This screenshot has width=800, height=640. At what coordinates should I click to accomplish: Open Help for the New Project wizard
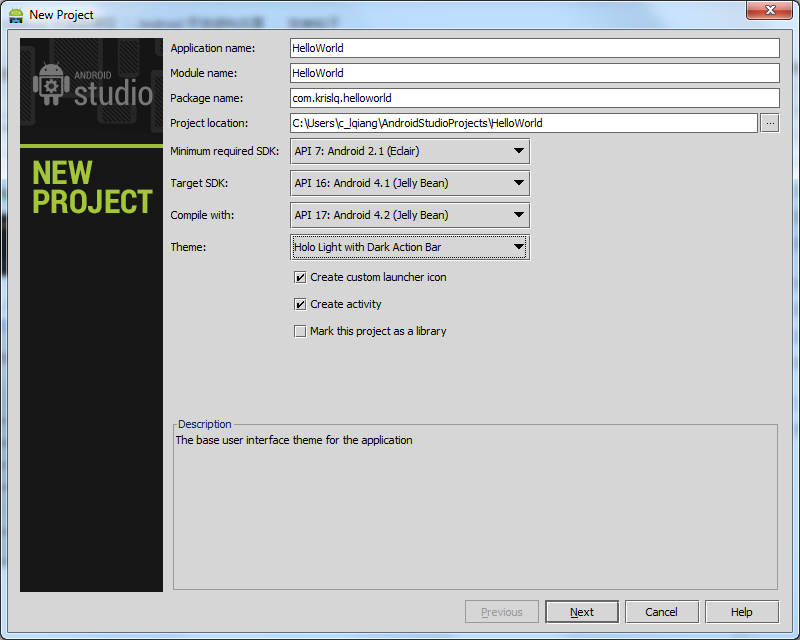point(741,611)
